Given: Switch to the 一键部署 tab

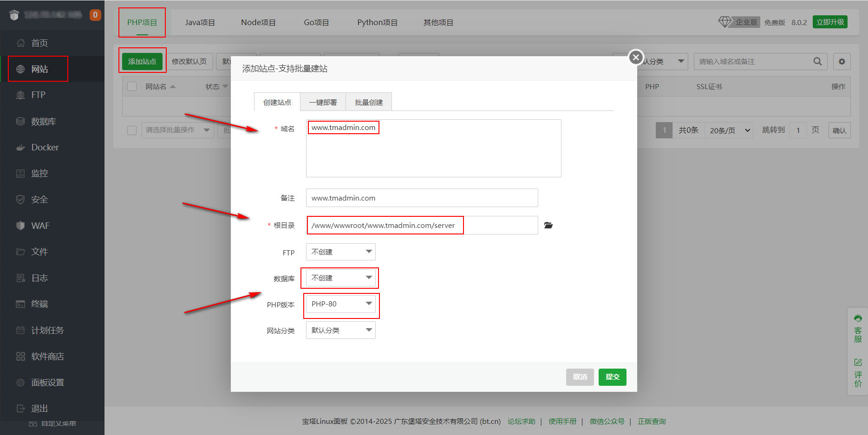Looking at the screenshot, I should pos(323,102).
